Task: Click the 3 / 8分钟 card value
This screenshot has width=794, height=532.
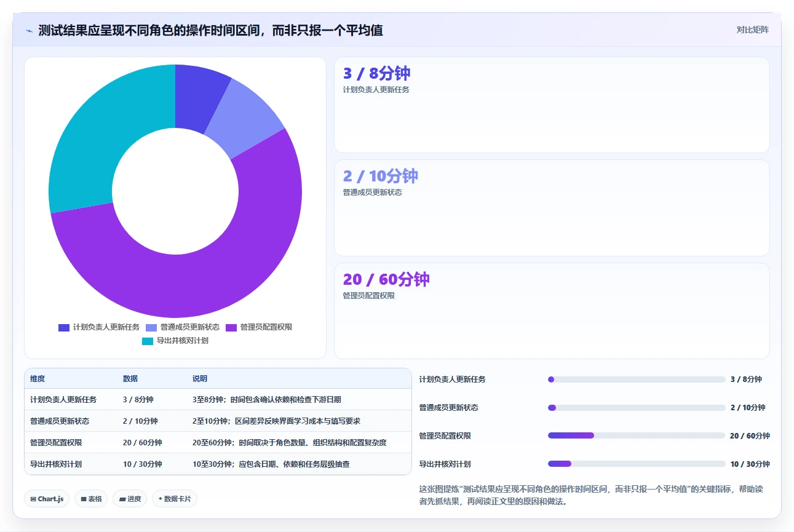Action: [376, 74]
